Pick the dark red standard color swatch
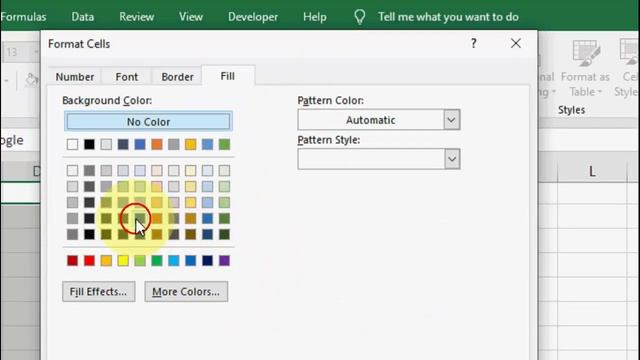This screenshot has height=360, width=640. click(72, 260)
